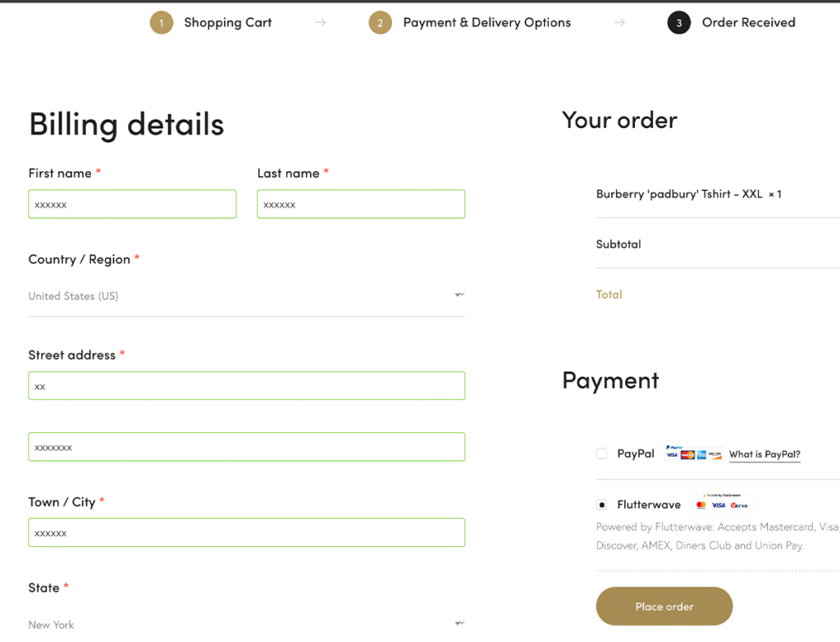
Task: Click the step 1 Shopping Cart circle icon
Action: coord(162,22)
